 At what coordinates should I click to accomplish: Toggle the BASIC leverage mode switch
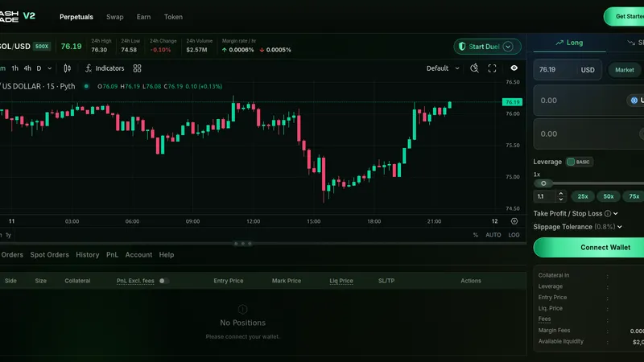(579, 162)
